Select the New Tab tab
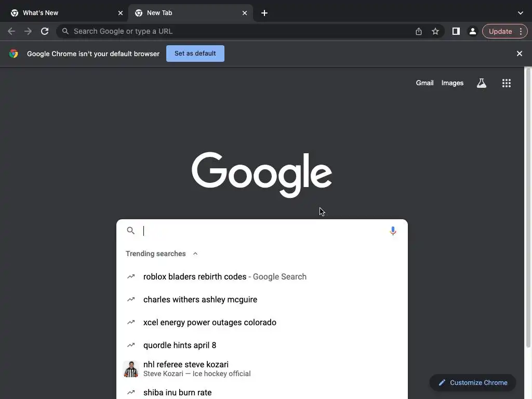The width and height of the screenshot is (532, 399). click(191, 13)
